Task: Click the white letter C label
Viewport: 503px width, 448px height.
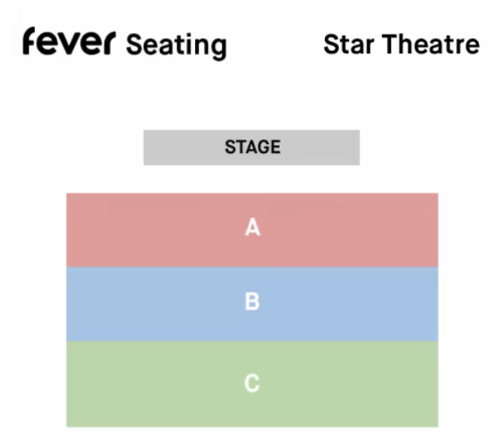Action: pos(252,383)
